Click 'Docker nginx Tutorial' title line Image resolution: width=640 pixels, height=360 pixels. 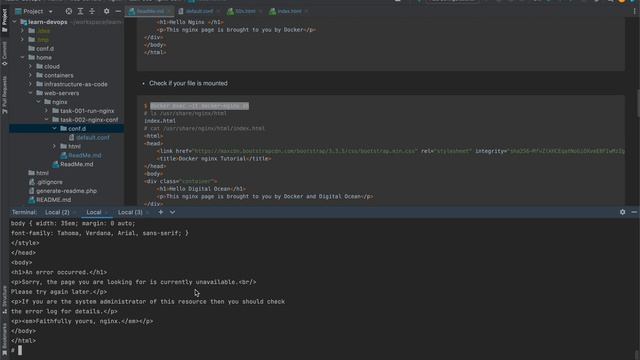click(x=214, y=159)
